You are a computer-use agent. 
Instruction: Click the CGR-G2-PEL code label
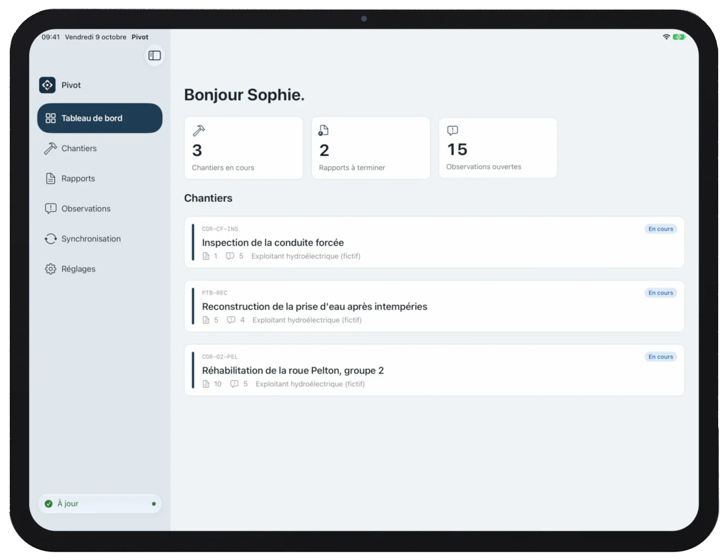point(220,357)
